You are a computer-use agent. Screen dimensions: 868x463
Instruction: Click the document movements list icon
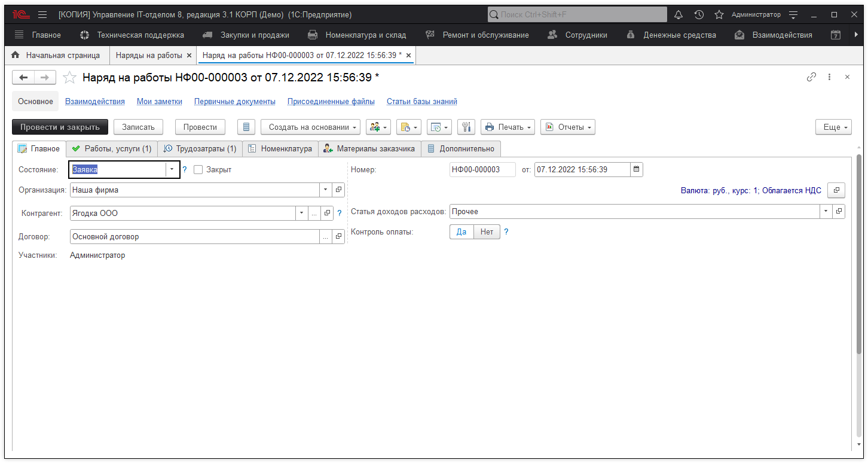(x=246, y=127)
